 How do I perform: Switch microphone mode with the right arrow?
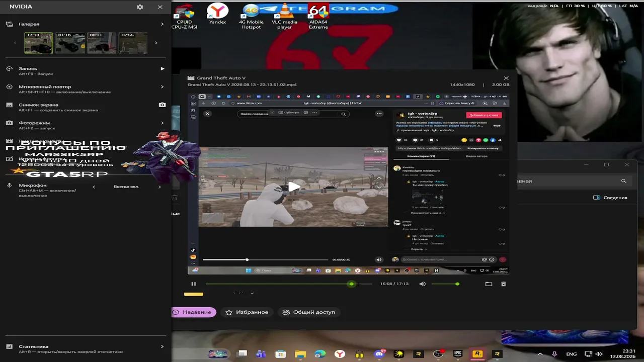[159, 187]
